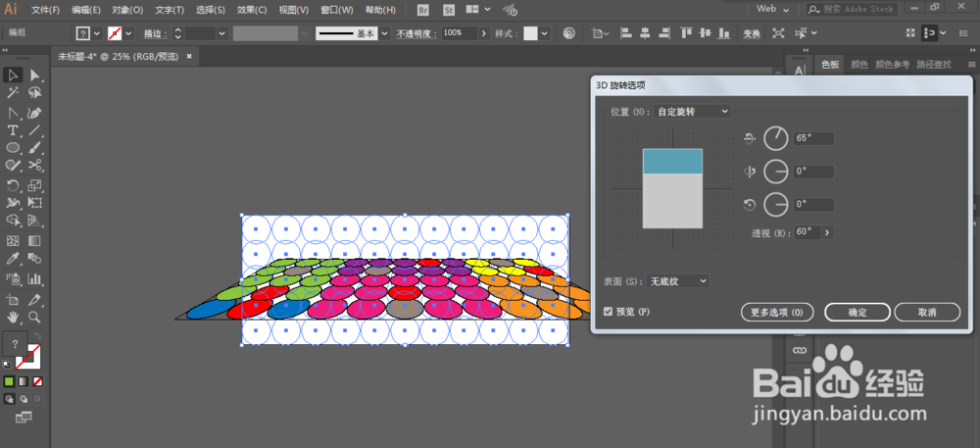
Task: Click the vertical align top icon
Action: [x=687, y=33]
